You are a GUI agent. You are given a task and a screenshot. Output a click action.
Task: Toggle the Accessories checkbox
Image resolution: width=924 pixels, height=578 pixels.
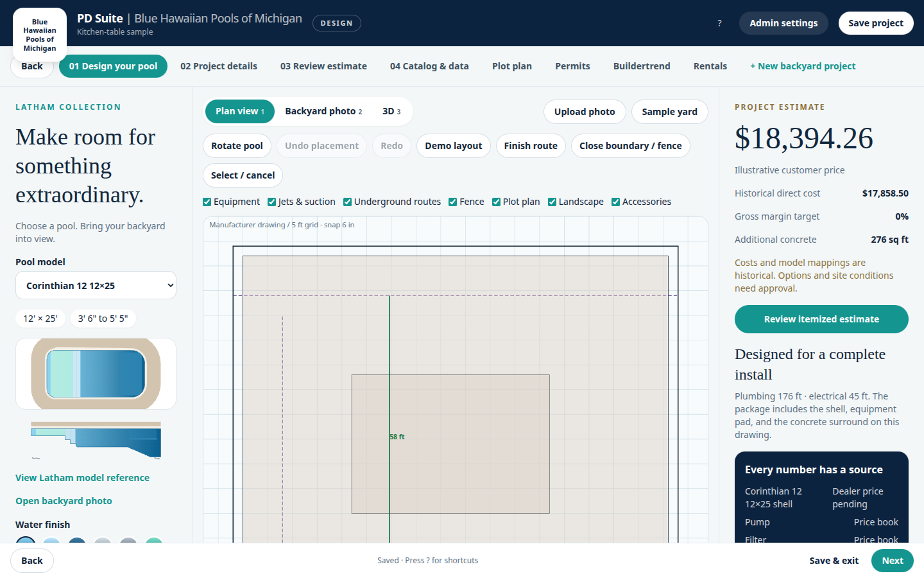pos(616,202)
